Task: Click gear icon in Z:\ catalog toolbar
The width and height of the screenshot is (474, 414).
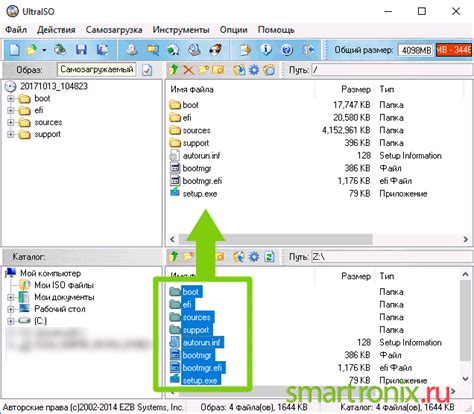Action: [254, 257]
